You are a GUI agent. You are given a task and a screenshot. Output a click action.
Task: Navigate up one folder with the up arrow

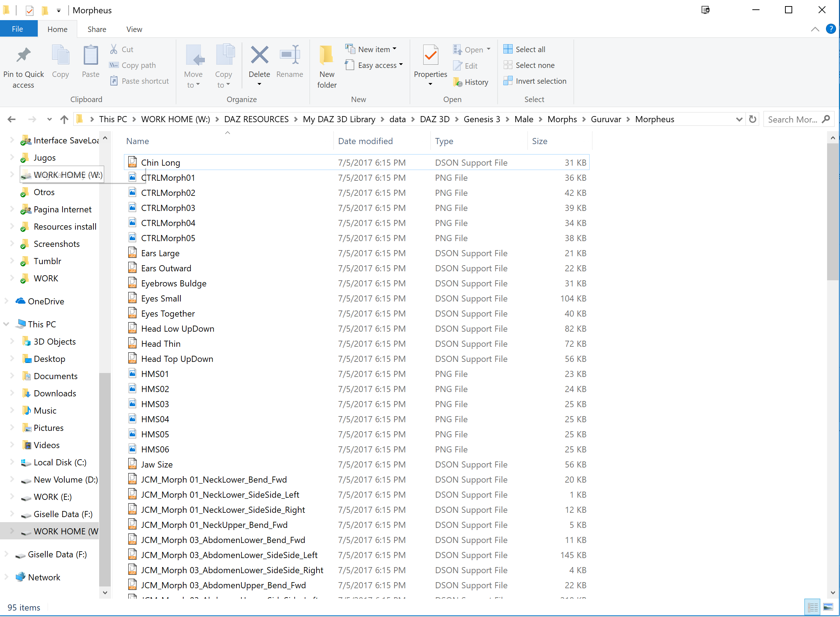(64, 120)
